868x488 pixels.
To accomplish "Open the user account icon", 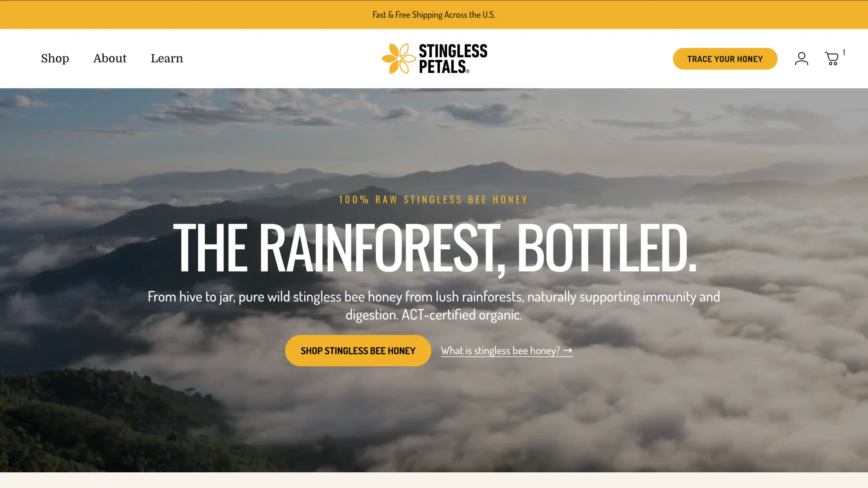I will point(801,59).
